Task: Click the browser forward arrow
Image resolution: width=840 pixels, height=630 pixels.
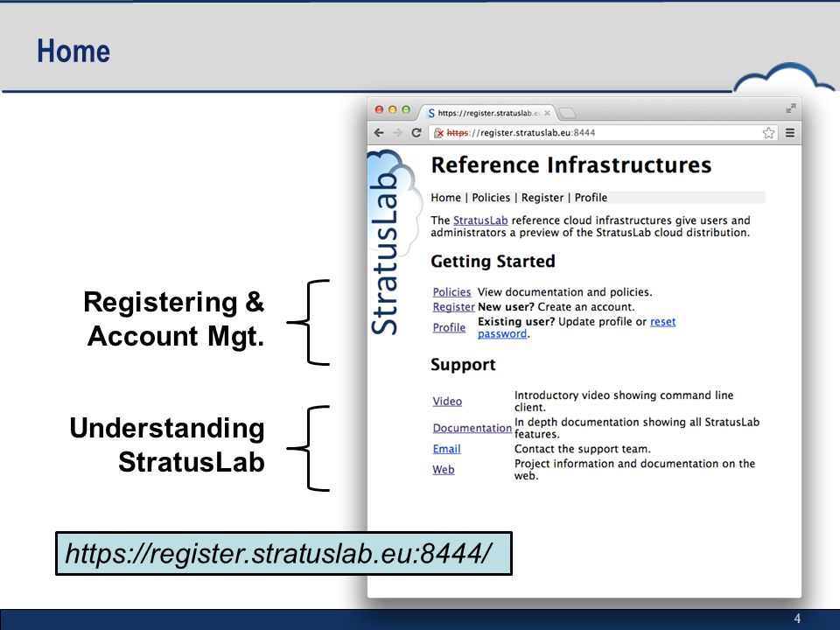Action: click(397, 133)
